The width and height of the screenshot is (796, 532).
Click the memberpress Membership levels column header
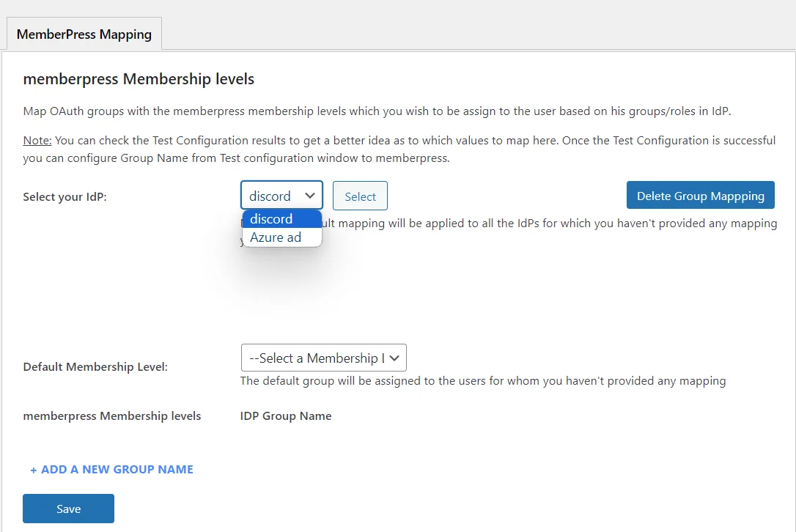pyautogui.click(x=112, y=416)
